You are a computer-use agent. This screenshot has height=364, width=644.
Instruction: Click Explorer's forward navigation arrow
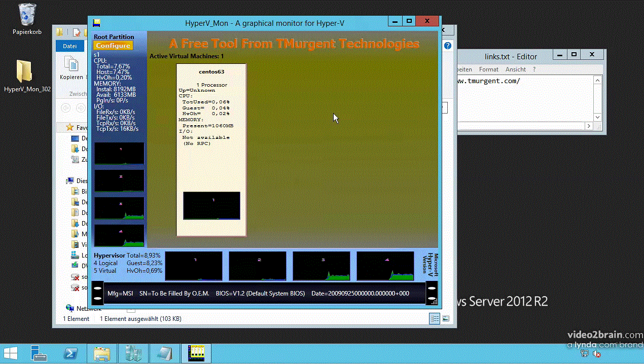[81, 108]
